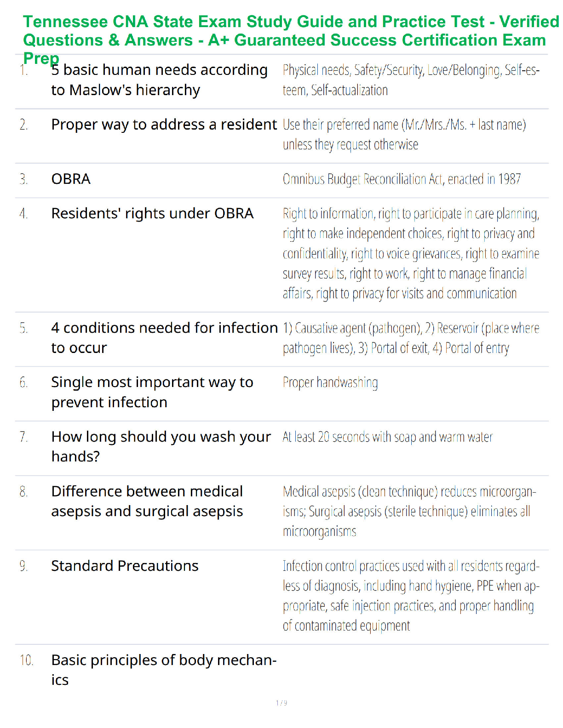Image resolution: width=563 pixels, height=728 pixels.
Task: Click the causative agent answer text
Action: click(411, 338)
